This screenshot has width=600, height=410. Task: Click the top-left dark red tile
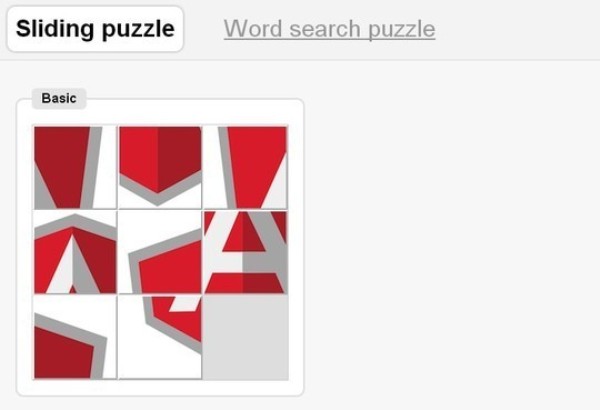click(75, 167)
